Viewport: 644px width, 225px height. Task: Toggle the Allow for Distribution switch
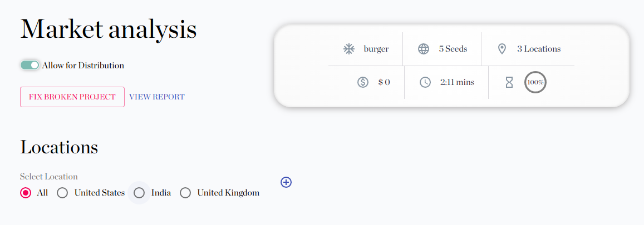30,65
